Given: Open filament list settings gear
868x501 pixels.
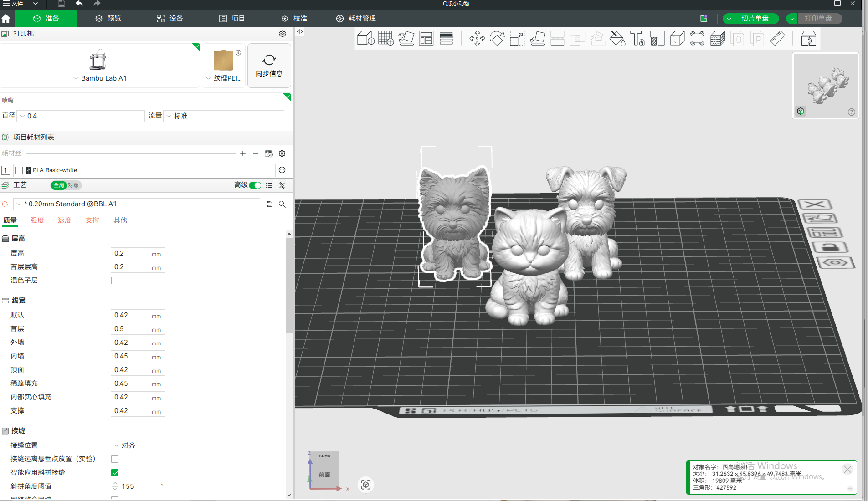Looking at the screenshot, I should pos(282,153).
